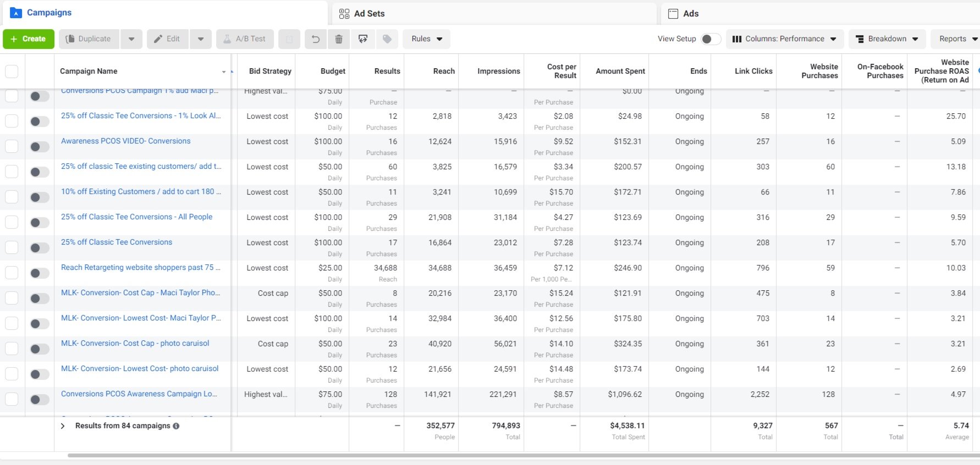Click the disabled copy icon after A/B Test
This screenshot has height=465, width=980.
(289, 39)
